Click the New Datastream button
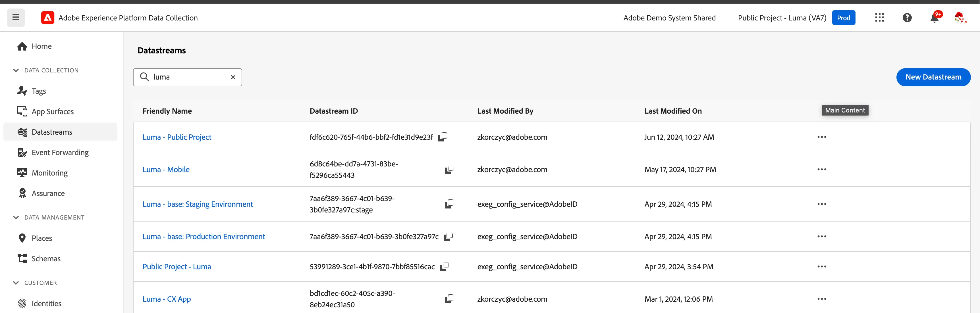Screen dimensions: 980x313 tap(933, 77)
